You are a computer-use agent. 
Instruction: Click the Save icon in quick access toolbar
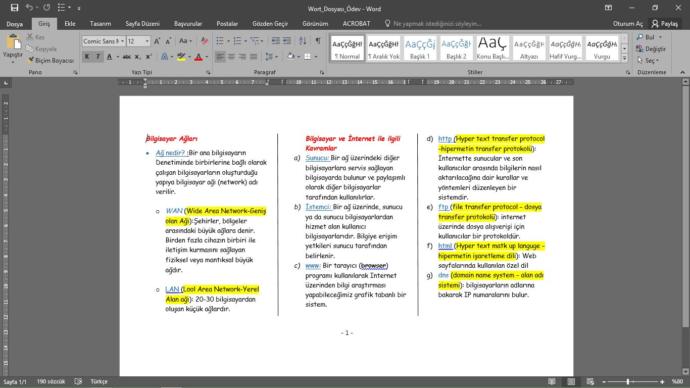click(x=14, y=7)
